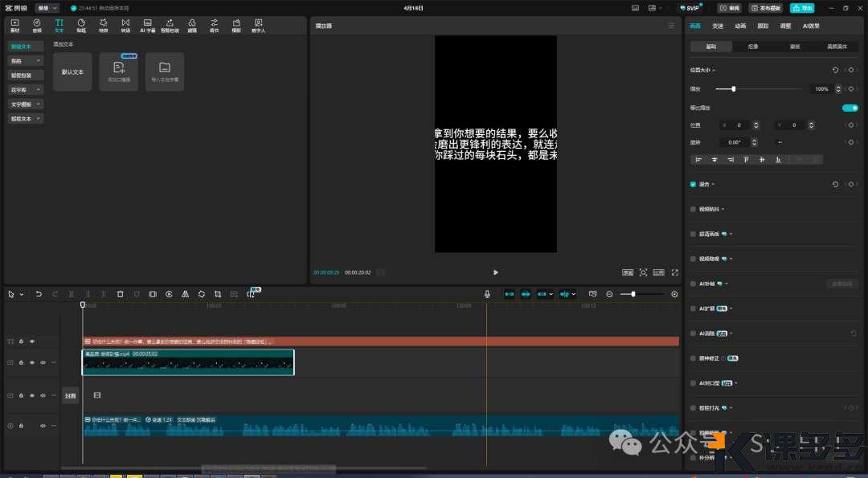
Task: Switch to the 动画 (Animation) tab
Action: point(740,26)
